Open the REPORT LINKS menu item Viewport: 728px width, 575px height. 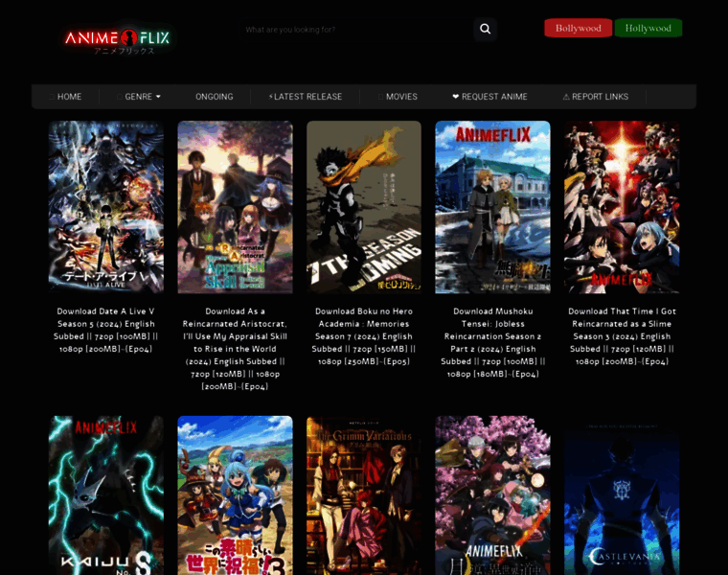[596, 97]
